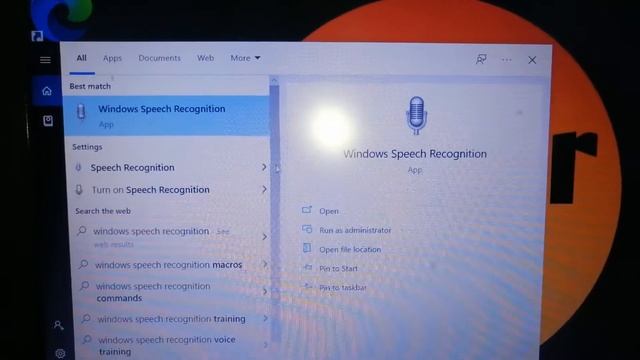Switch to the All tab

pos(82,58)
